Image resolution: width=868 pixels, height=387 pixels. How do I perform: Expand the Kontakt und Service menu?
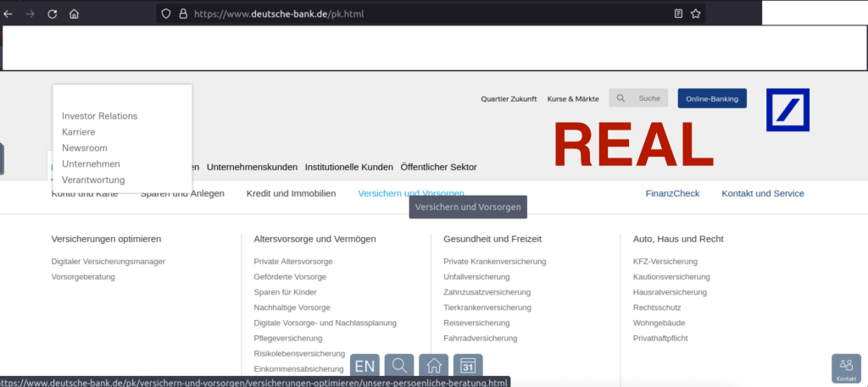(762, 193)
